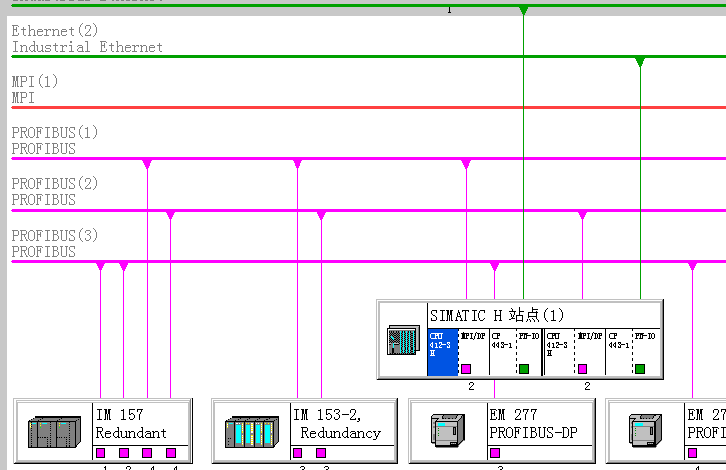The width and height of the screenshot is (726, 470).
Task: Click PROFIBUS(3) connection node of the EM 277 line
Action: click(494, 266)
